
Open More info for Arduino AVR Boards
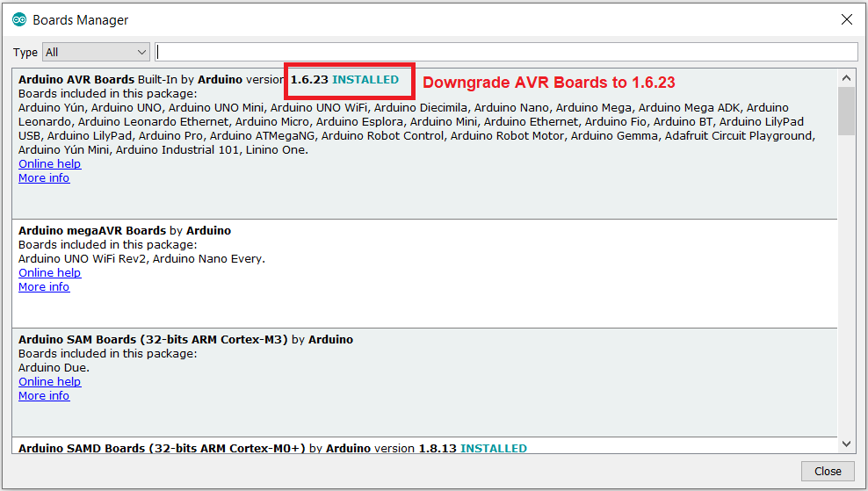click(x=44, y=178)
